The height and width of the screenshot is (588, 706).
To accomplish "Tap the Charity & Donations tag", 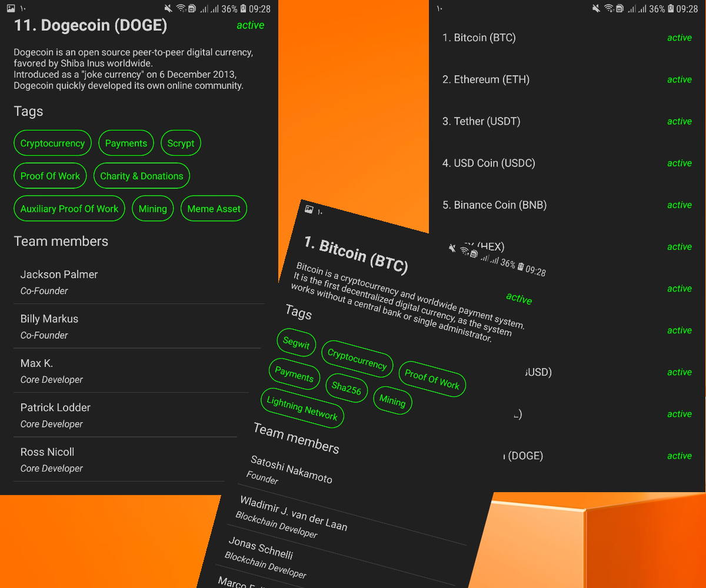I will coord(141,176).
